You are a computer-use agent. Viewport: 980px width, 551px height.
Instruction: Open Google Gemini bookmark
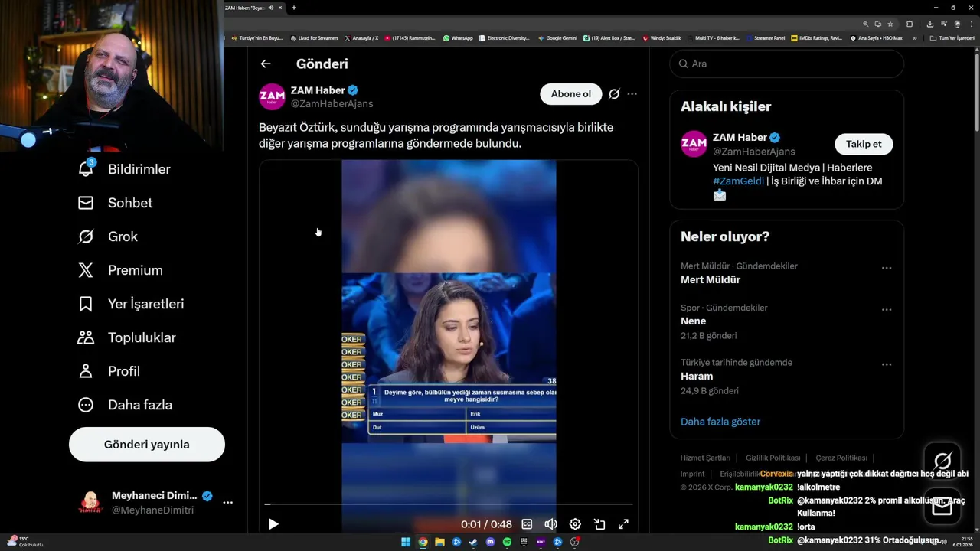(x=557, y=37)
